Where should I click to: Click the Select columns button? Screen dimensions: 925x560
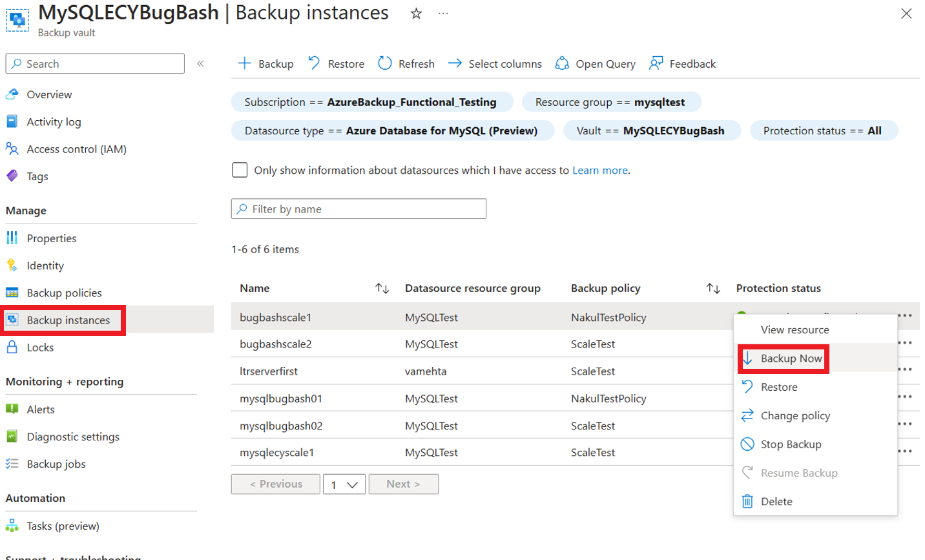tap(495, 64)
